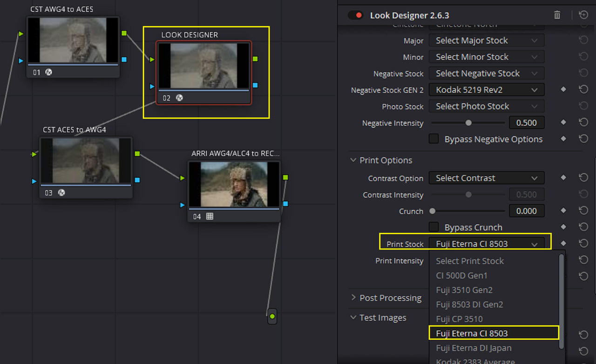Collapse the Test Images section

pos(353,317)
